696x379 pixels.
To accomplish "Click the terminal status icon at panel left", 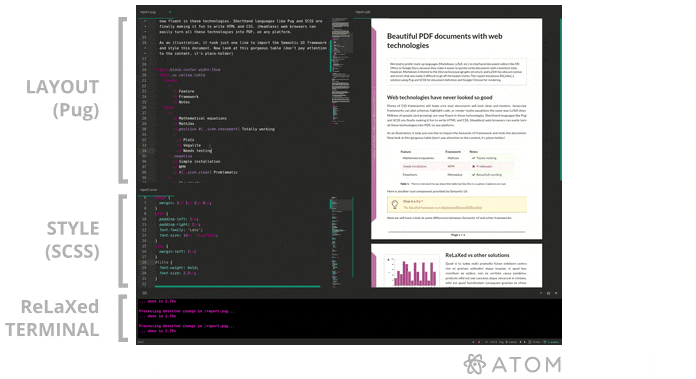I will [x=144, y=293].
